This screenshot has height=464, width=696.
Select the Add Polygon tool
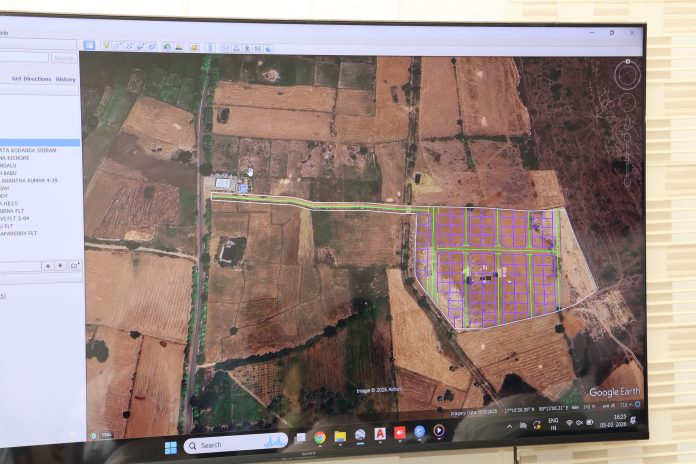click(117, 46)
